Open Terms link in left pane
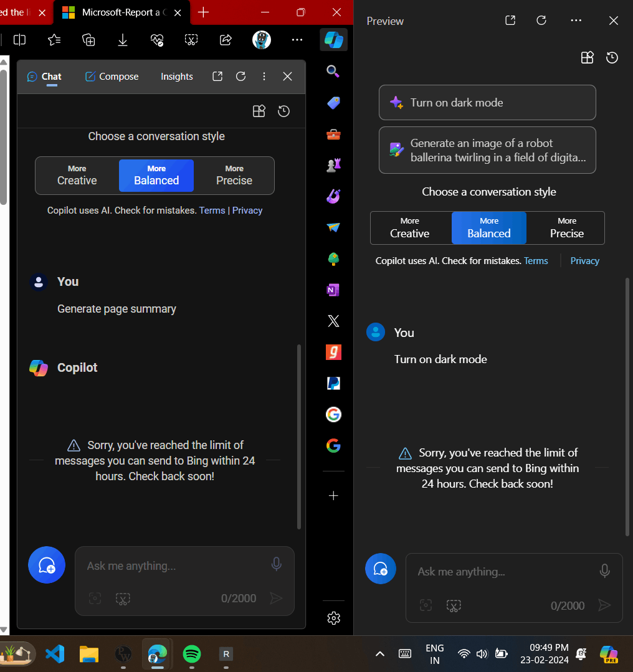 212,211
